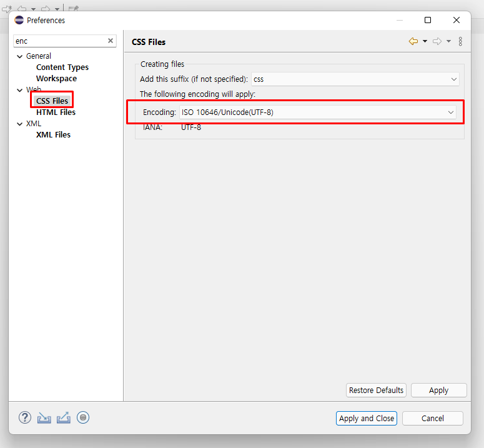Collapse the General tree node
The height and width of the screenshot is (448, 484).
[20, 56]
